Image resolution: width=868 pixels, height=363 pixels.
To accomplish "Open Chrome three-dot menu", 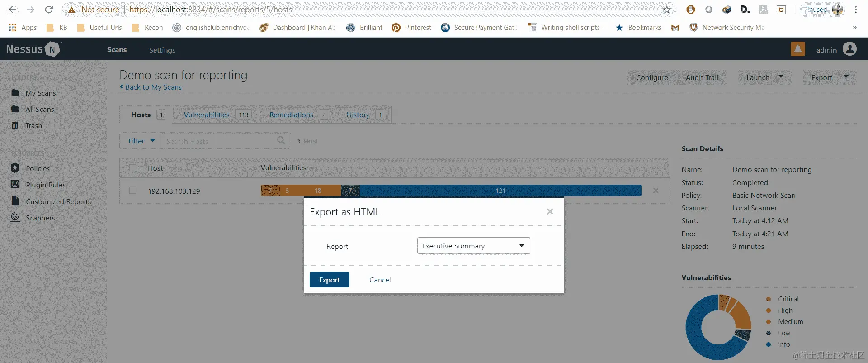I will (x=856, y=10).
